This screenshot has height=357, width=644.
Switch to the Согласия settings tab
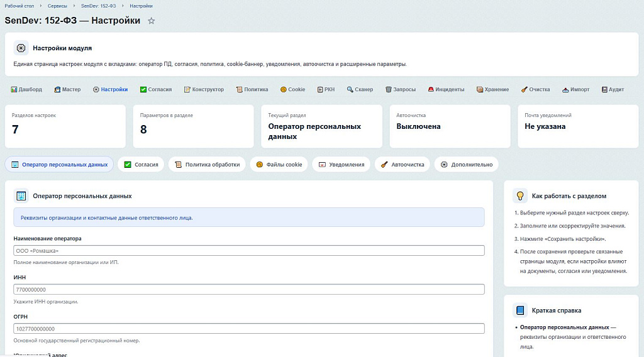142,165
